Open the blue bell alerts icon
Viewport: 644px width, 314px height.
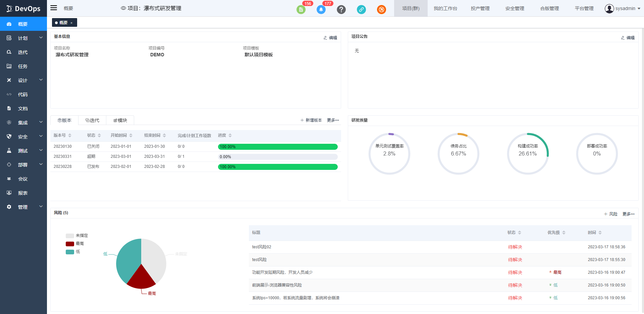321,10
